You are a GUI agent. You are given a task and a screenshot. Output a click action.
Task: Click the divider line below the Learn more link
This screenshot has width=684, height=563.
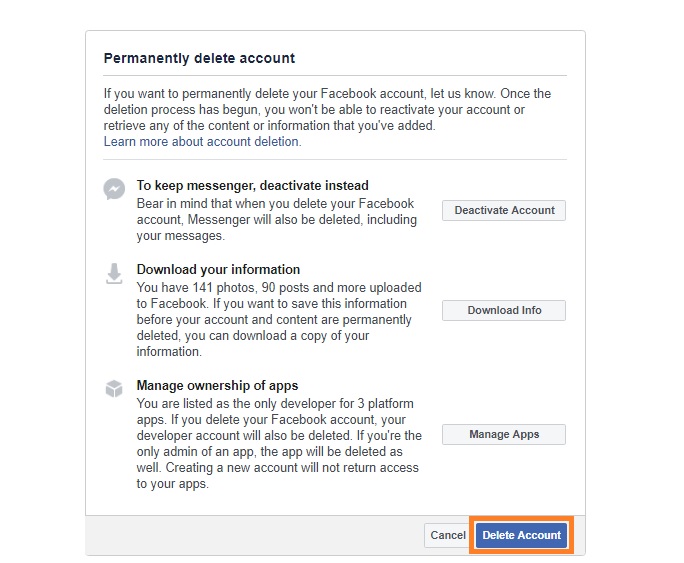pos(335,159)
